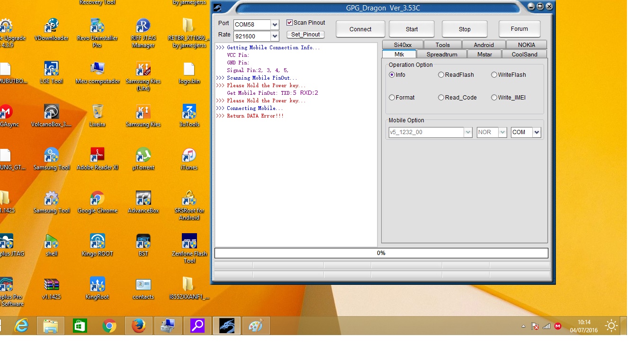Viewport: 644px width, 364px height.
Task: Open iTunes desktop shortcut
Action: pyautogui.click(x=189, y=159)
